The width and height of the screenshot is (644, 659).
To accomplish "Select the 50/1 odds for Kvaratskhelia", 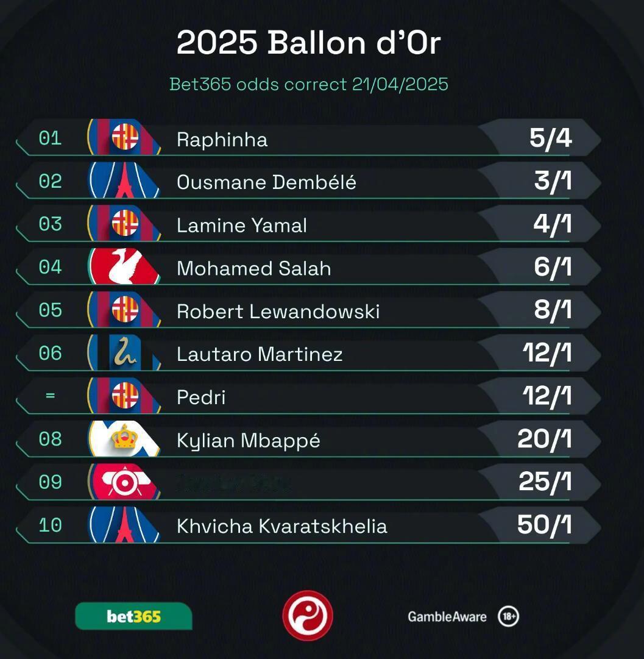I will tap(545, 524).
